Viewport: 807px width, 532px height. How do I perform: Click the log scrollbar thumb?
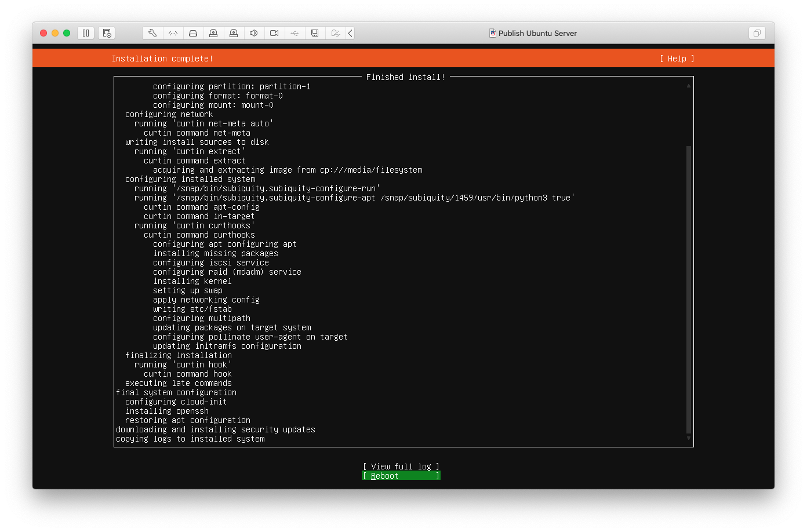(689, 290)
